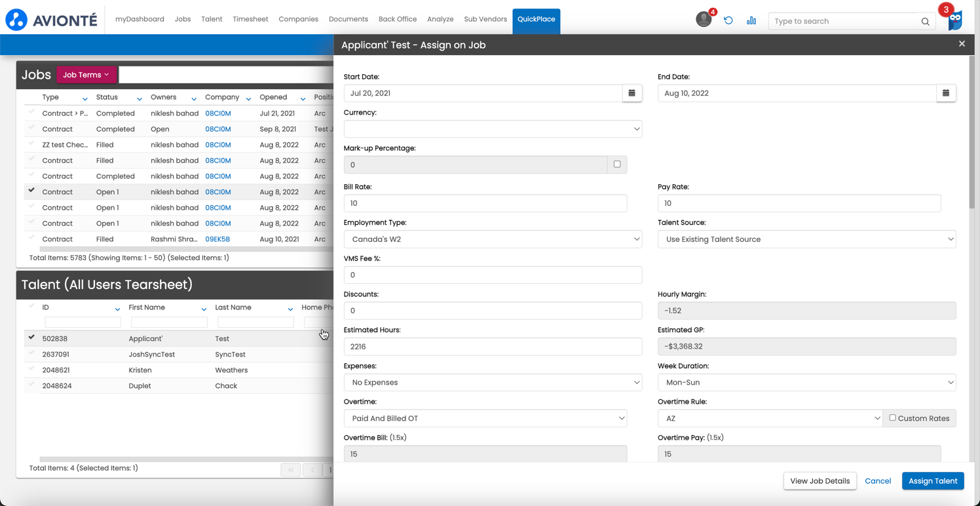Open the Overtime Rule dropdown
980x506 pixels.
770,418
